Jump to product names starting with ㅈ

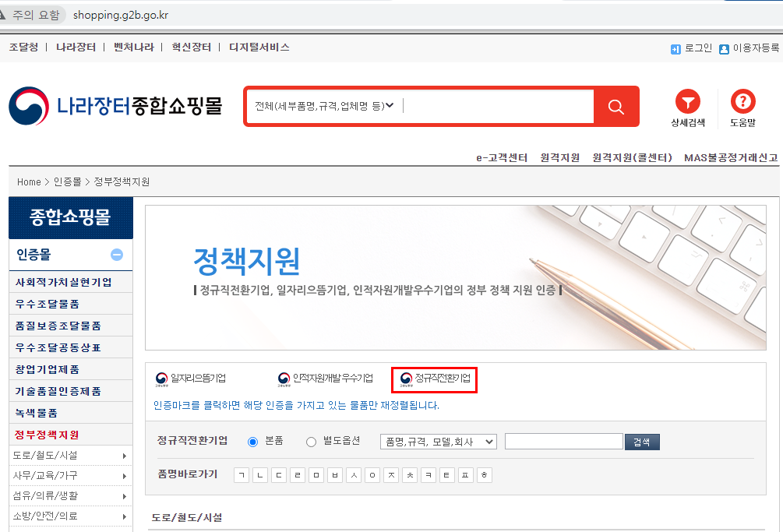[x=391, y=475]
